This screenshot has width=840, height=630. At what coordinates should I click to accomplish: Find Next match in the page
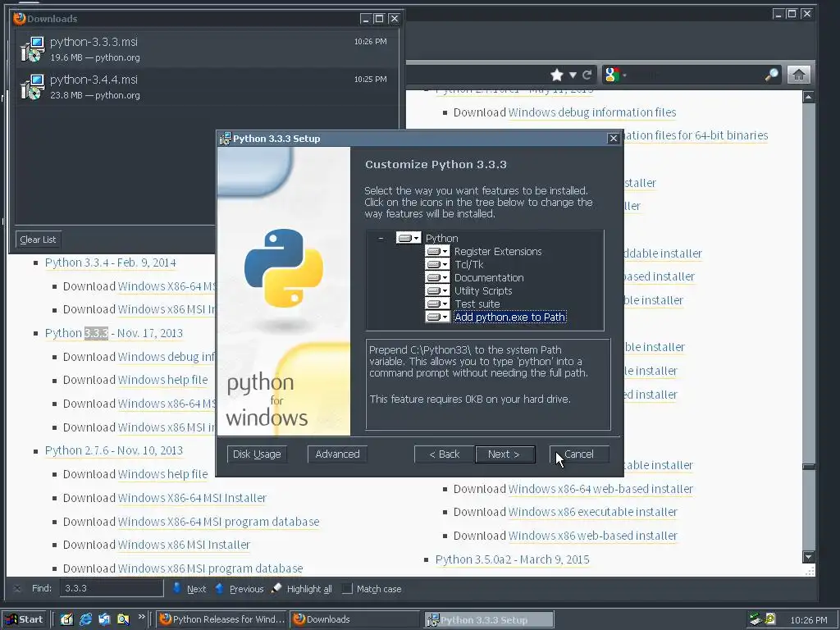tap(189, 588)
